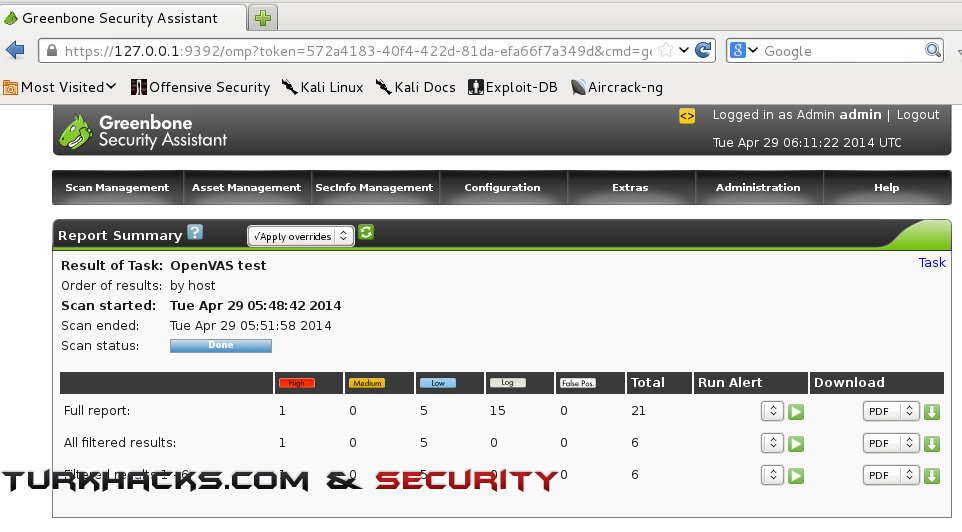Click the 'Full report:' row label
This screenshot has width=962, height=532.
click(97, 411)
